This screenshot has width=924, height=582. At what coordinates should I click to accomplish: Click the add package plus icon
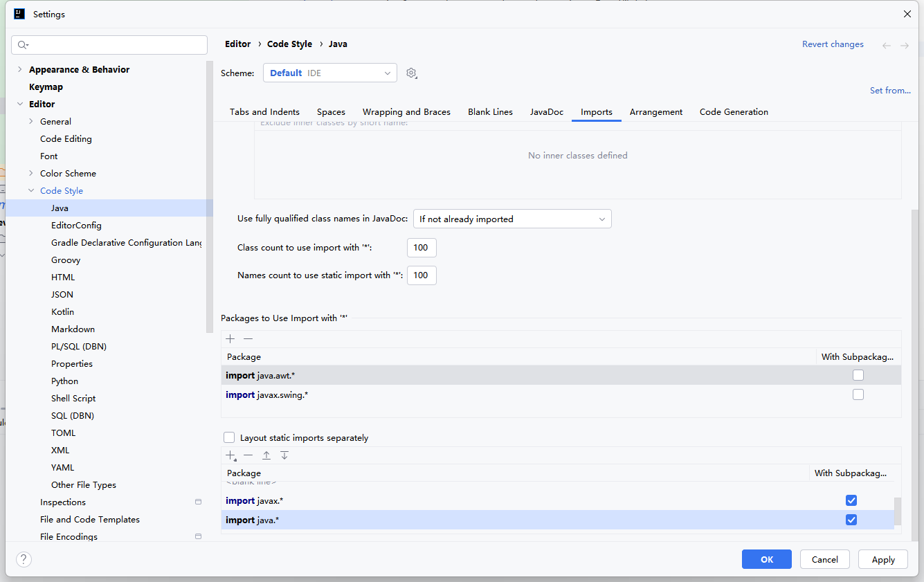tap(230, 338)
